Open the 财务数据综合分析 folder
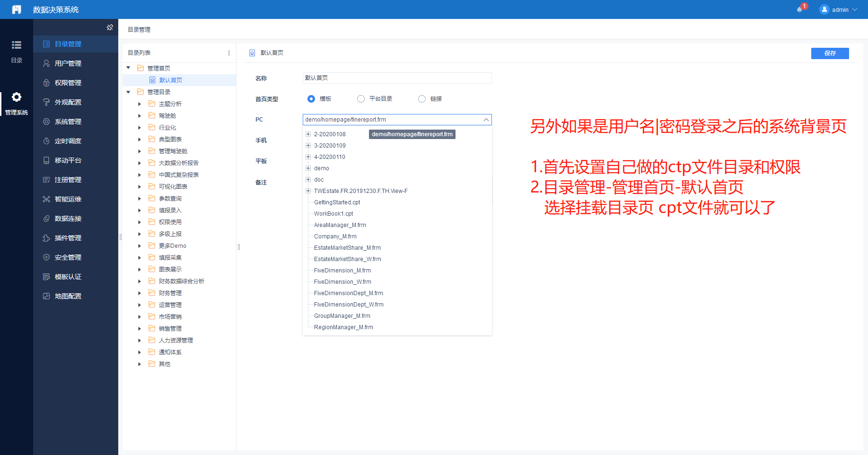868x455 pixels. click(181, 281)
